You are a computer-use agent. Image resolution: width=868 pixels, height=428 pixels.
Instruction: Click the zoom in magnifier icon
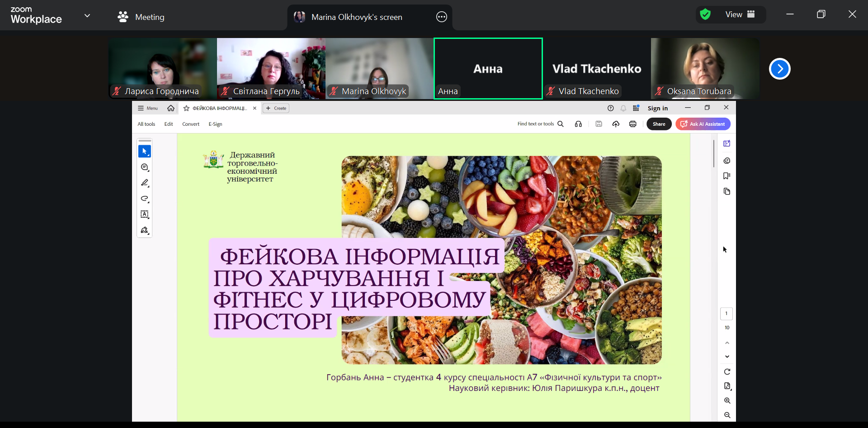click(727, 401)
